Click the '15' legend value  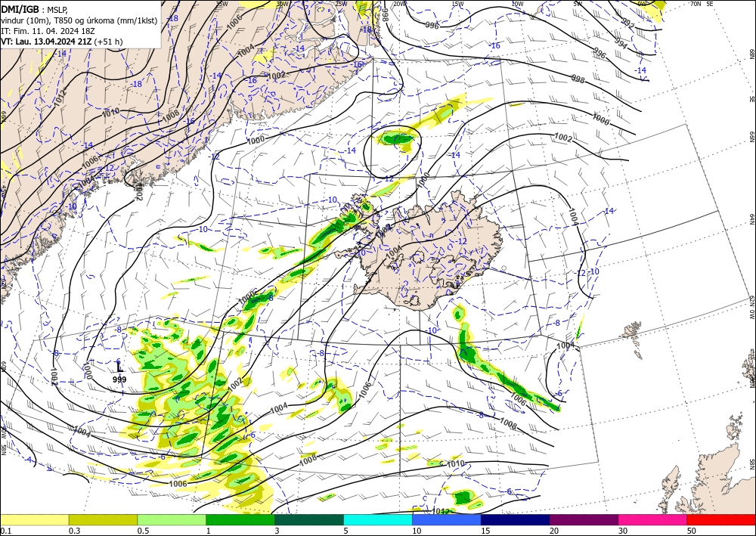(485, 531)
